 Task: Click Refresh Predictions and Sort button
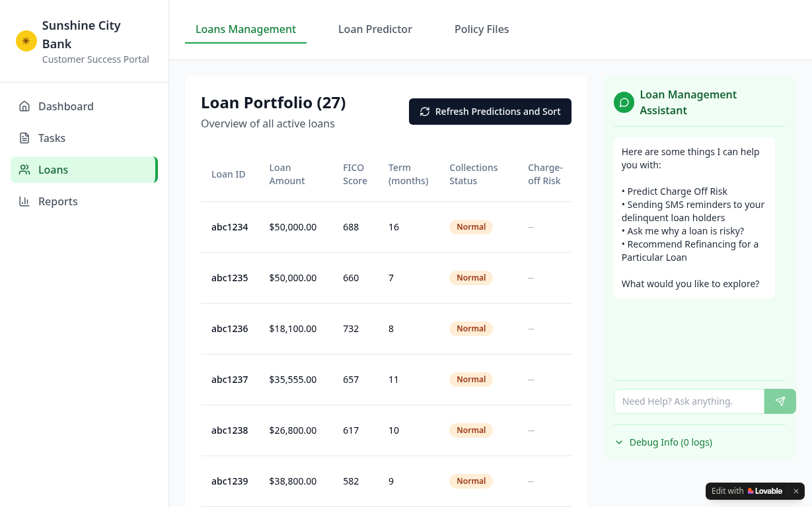click(x=490, y=112)
